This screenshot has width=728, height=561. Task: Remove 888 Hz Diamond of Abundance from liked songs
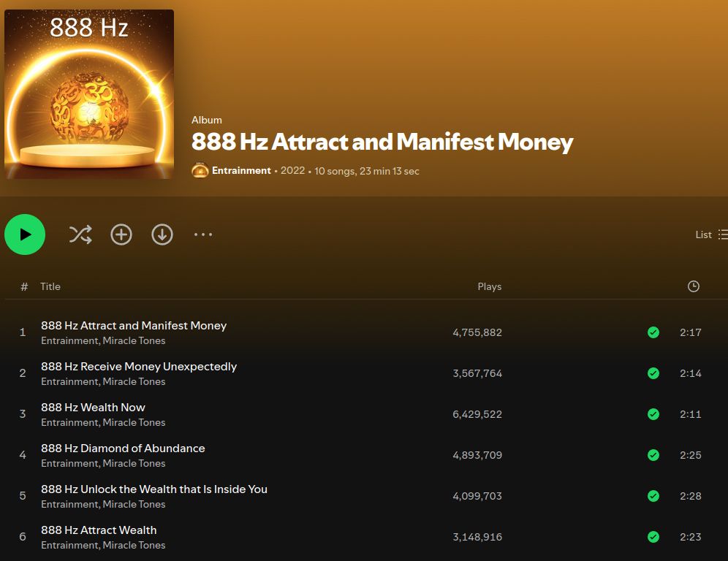653,455
